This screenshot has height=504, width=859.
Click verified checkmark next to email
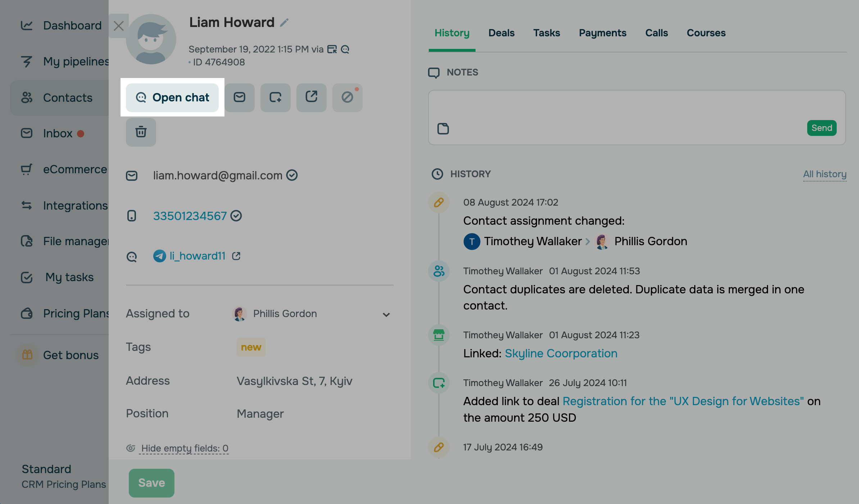coord(292,175)
